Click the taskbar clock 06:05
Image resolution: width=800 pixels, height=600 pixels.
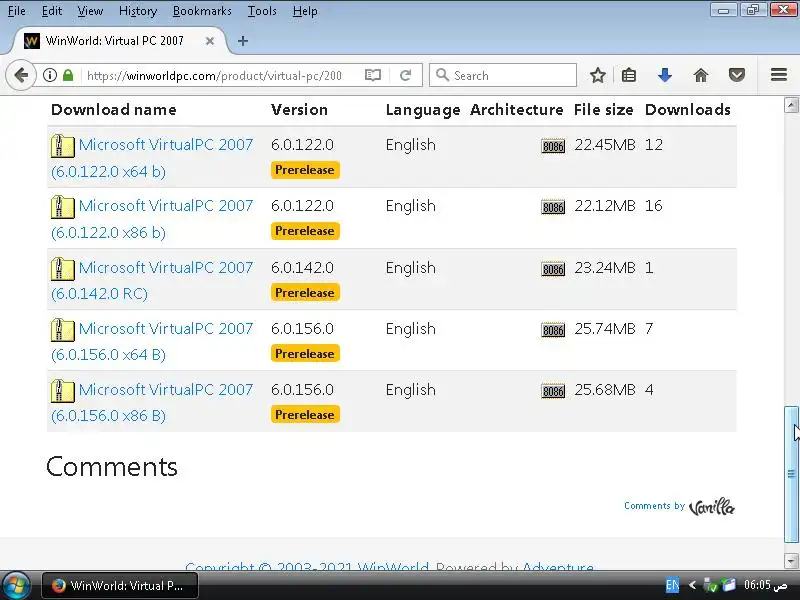[765, 585]
